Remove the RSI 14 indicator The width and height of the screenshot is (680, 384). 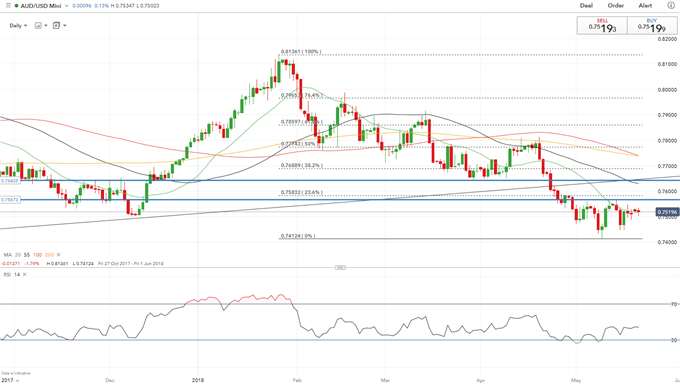coord(25,275)
